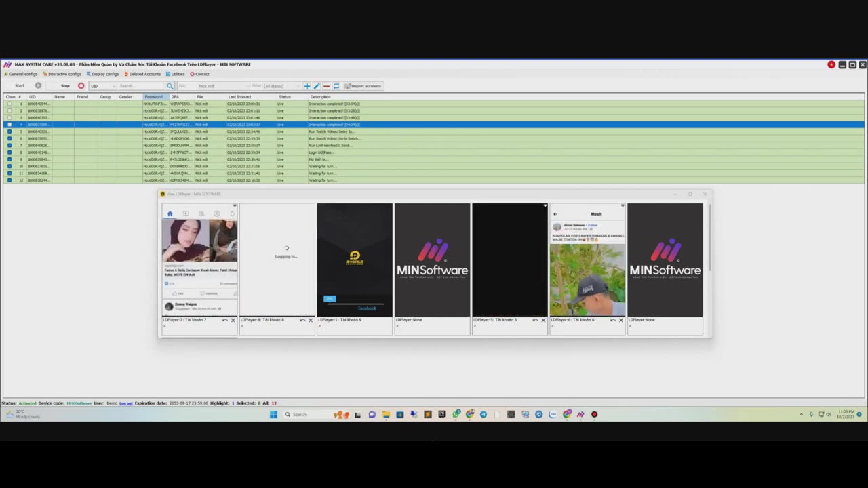Show hidden tray icons chevron
Viewport: 868px width, 488px height.
(x=801, y=414)
